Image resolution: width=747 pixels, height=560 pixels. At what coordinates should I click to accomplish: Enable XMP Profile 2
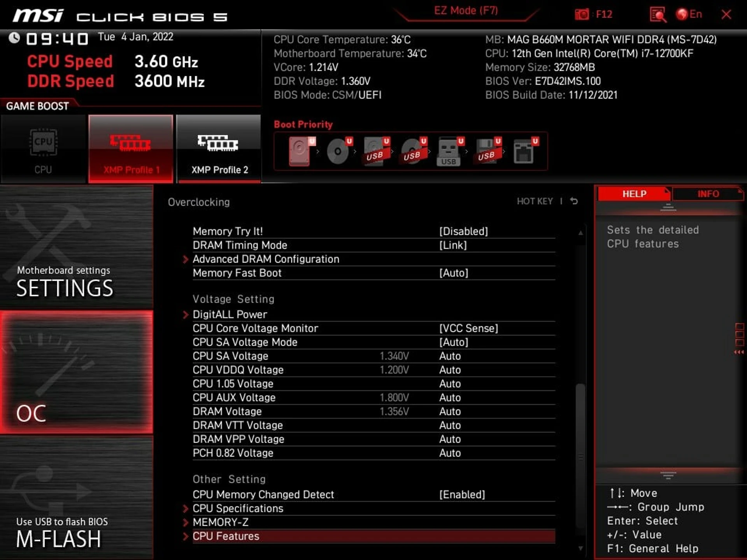(219, 149)
